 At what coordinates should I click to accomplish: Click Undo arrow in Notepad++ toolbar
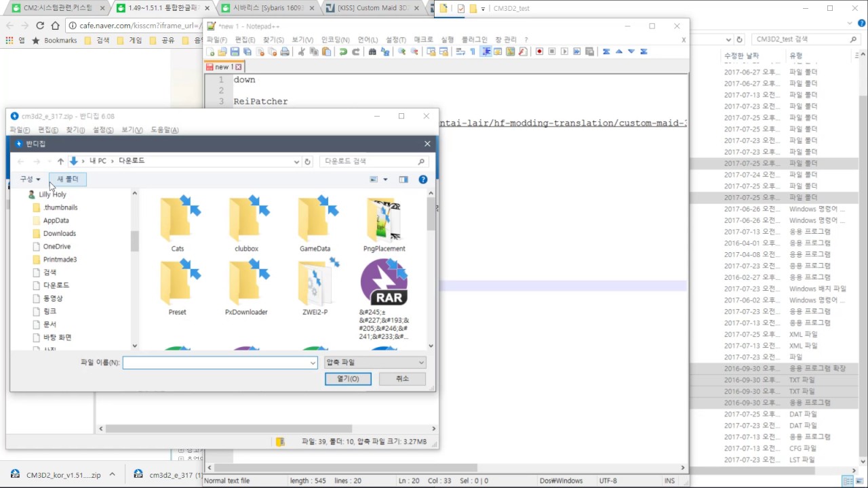click(x=343, y=52)
